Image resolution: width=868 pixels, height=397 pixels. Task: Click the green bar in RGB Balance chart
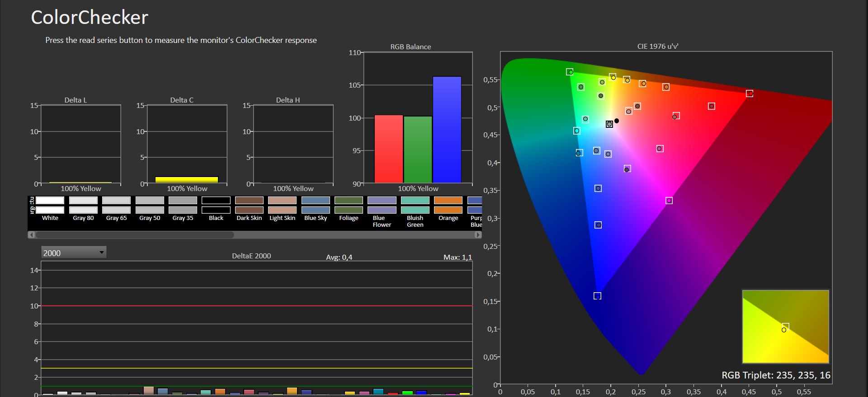tap(418, 149)
